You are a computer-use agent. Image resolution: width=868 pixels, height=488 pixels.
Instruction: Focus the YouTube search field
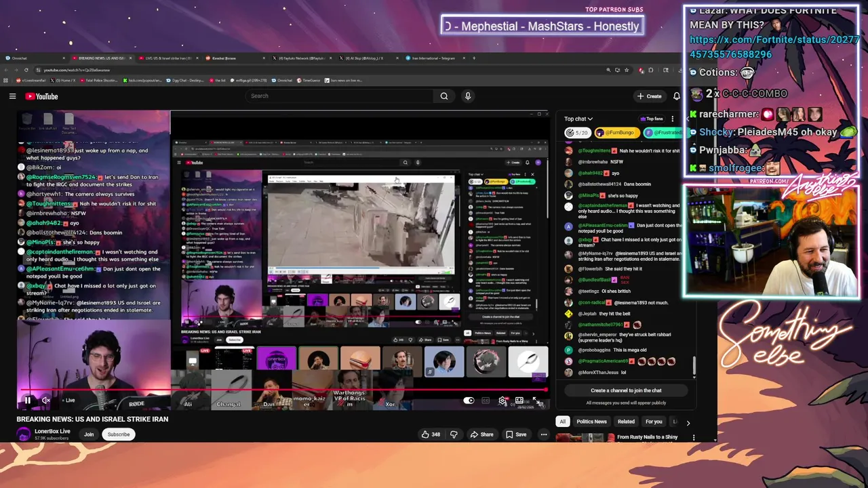(x=339, y=96)
